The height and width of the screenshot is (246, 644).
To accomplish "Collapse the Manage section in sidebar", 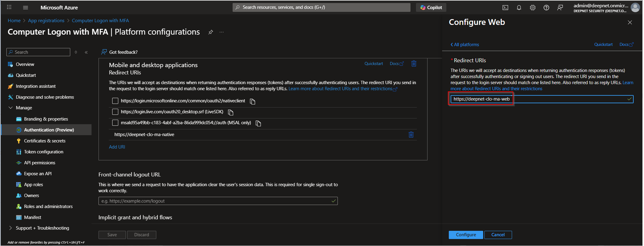I will (11, 108).
